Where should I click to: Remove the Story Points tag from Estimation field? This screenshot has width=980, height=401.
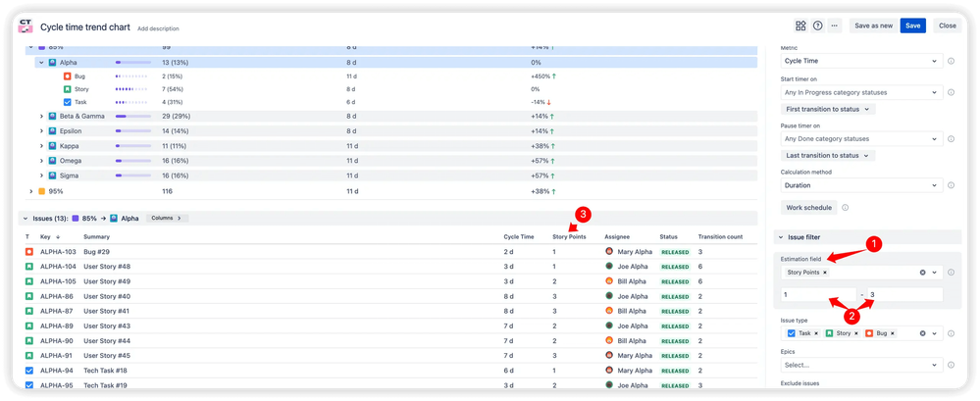[x=825, y=272]
